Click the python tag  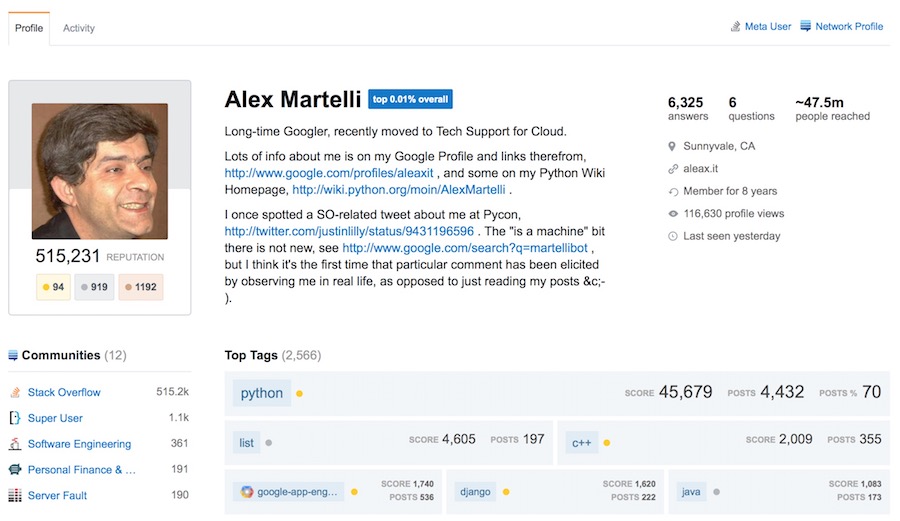tap(262, 393)
